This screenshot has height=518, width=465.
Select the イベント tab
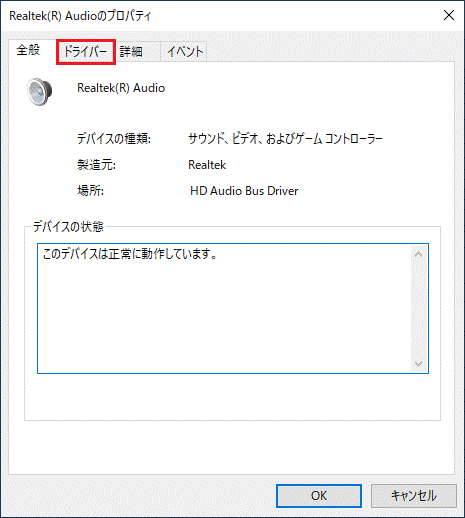(x=184, y=52)
